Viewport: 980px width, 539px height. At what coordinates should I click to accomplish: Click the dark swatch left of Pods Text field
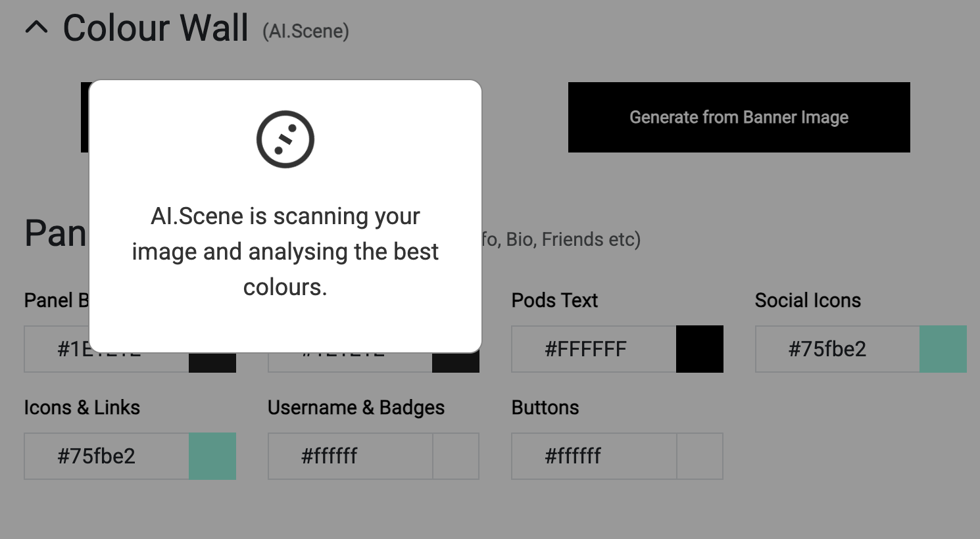pyautogui.click(x=456, y=363)
